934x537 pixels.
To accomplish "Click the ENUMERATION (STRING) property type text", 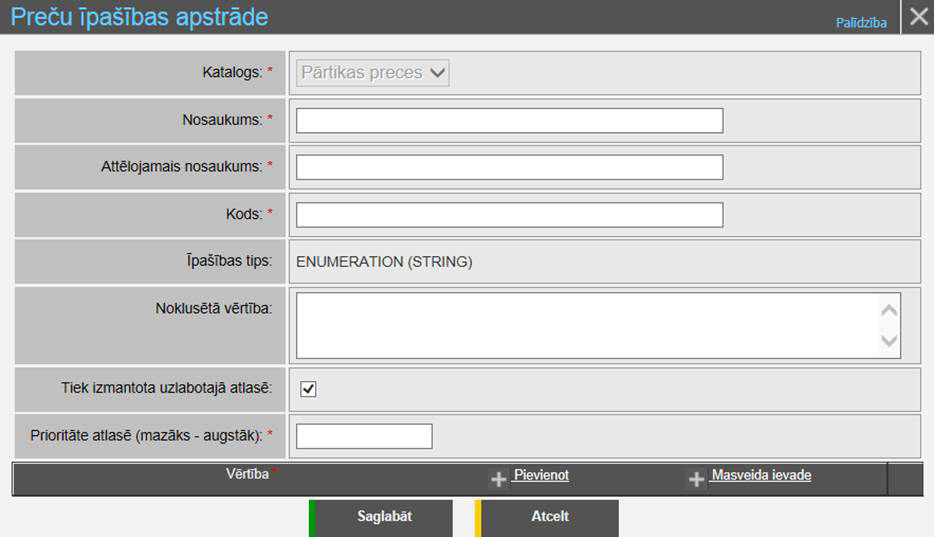I will (384, 263).
